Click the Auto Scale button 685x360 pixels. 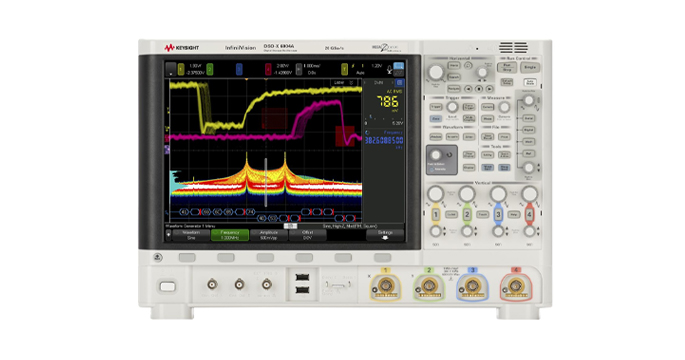[x=530, y=82]
